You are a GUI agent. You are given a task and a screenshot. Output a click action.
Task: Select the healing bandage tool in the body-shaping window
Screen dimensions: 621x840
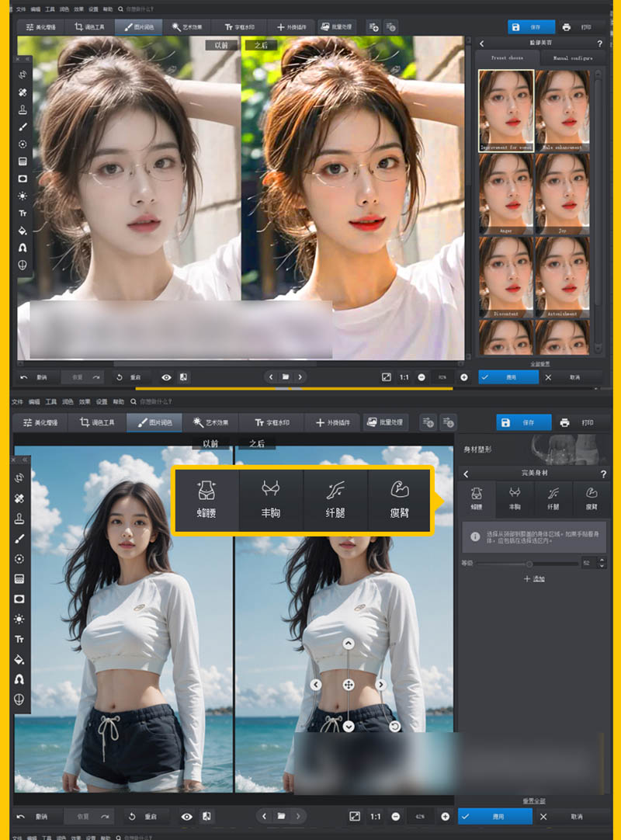19,498
